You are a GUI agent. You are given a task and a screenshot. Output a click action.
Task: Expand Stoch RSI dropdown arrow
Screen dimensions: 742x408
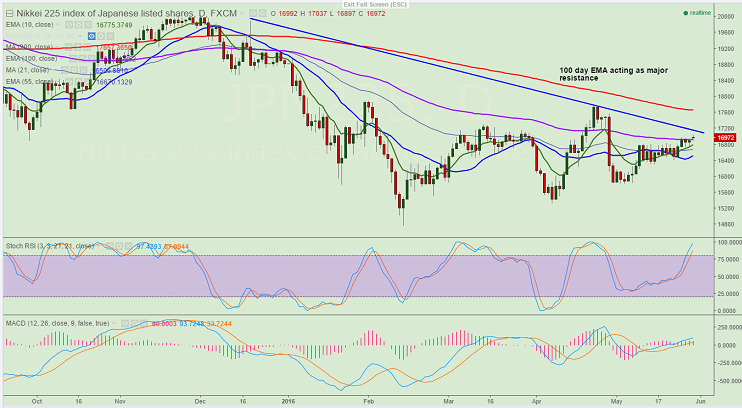98,246
